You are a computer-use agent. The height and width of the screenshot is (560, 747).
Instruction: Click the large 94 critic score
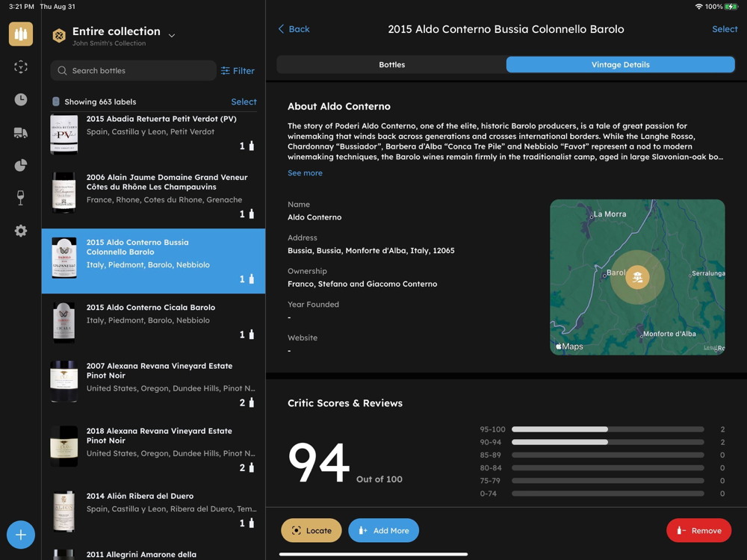tap(319, 462)
